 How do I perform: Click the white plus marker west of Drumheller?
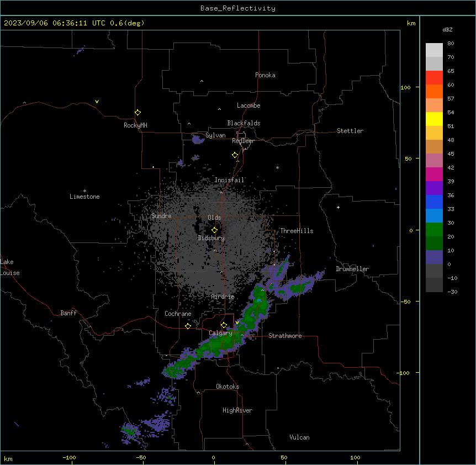pos(338,207)
